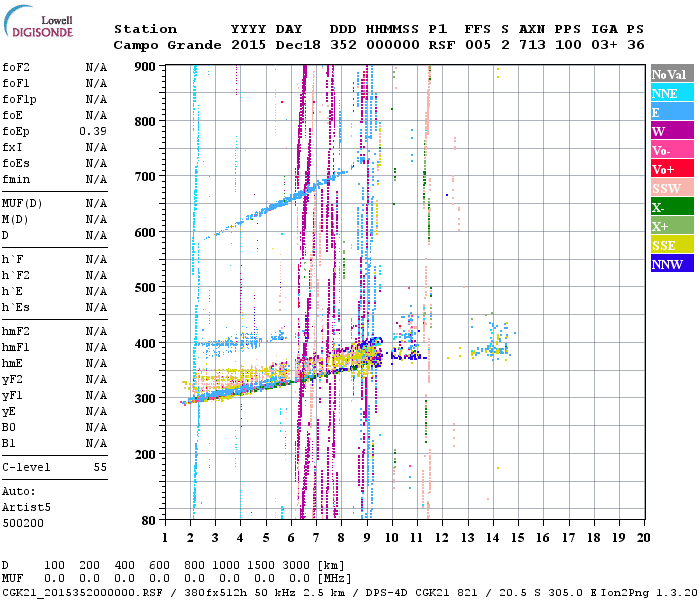
Task: Click the IGA value 03+
Action: (604, 45)
